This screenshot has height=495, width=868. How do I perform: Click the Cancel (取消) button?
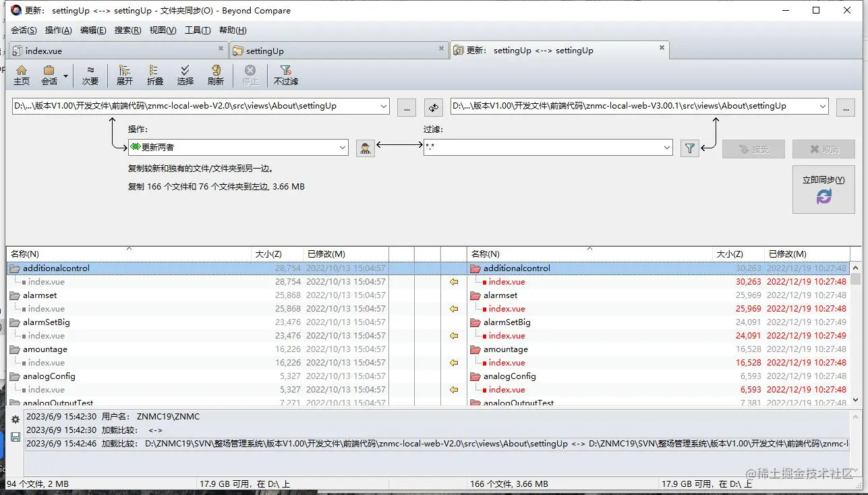coord(823,149)
